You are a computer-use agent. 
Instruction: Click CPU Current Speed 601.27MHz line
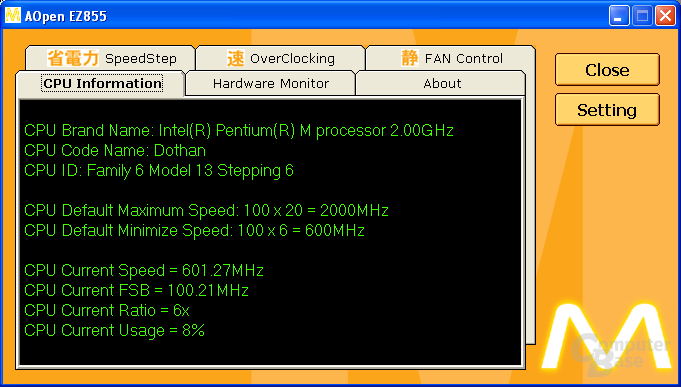[x=144, y=271]
